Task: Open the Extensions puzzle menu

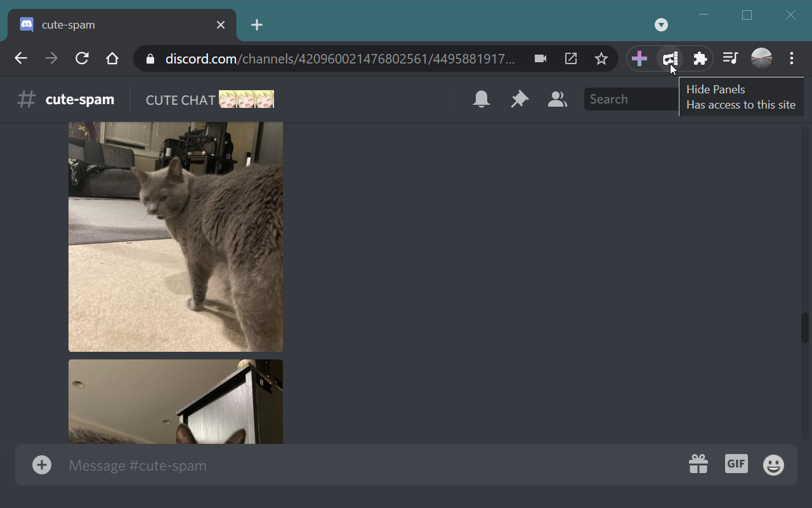Action: (x=700, y=58)
